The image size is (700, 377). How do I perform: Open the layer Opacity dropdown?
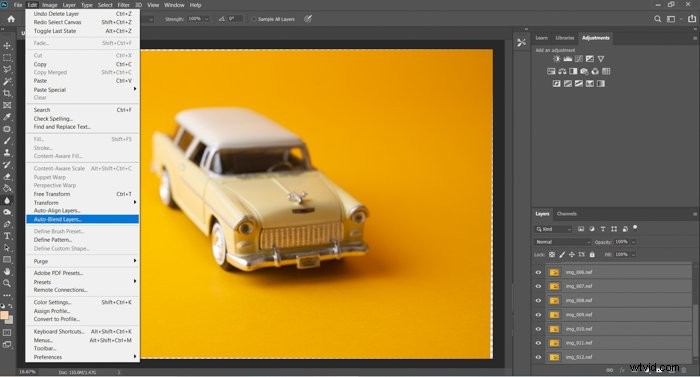pyautogui.click(x=625, y=242)
